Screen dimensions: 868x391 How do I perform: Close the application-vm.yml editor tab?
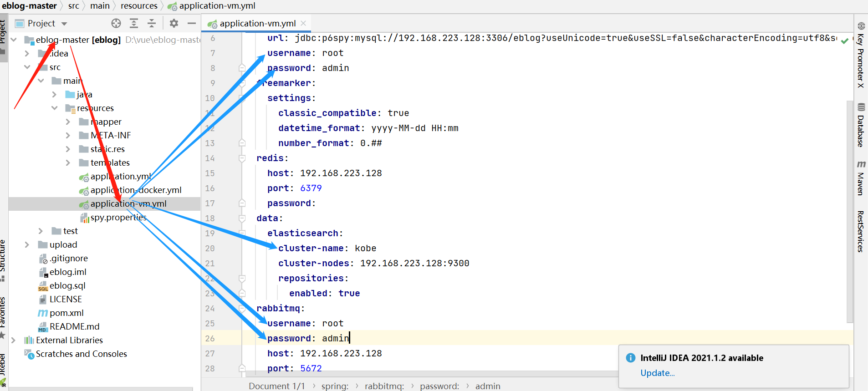[303, 23]
